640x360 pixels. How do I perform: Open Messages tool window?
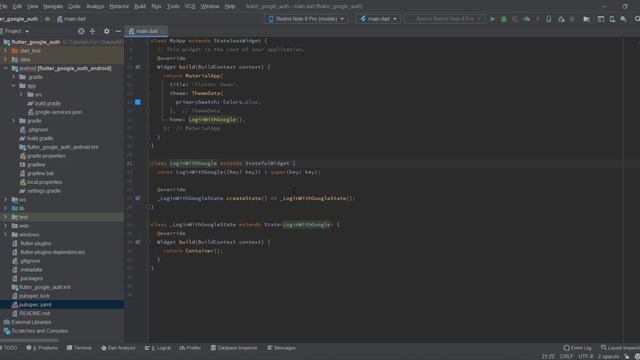pyautogui.click(x=282, y=348)
